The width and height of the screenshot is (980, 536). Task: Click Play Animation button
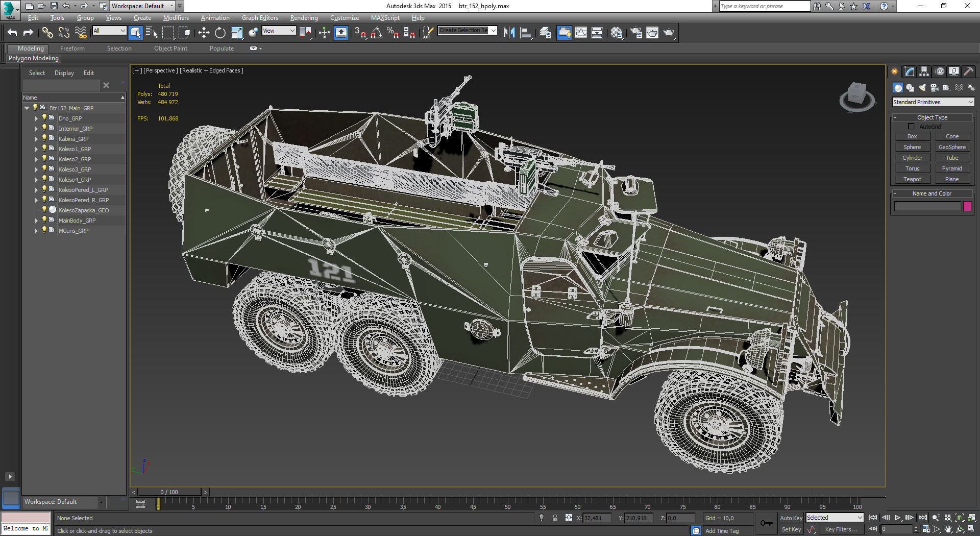point(898,518)
